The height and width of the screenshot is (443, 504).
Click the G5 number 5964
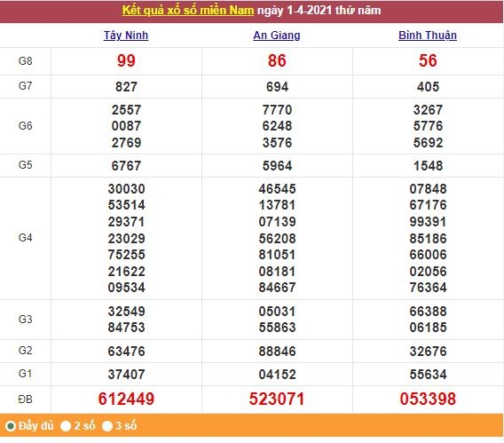277,166
